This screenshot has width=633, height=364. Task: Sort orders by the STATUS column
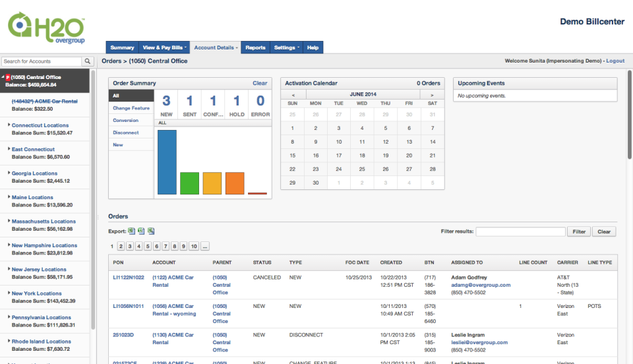(262, 262)
